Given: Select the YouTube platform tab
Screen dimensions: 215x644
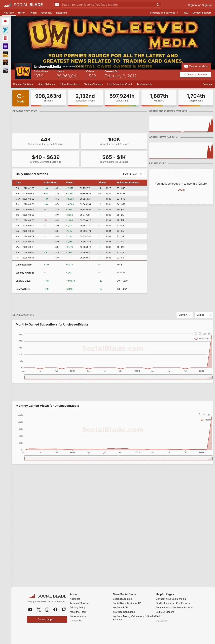Looking at the screenshot, I should (9, 13).
